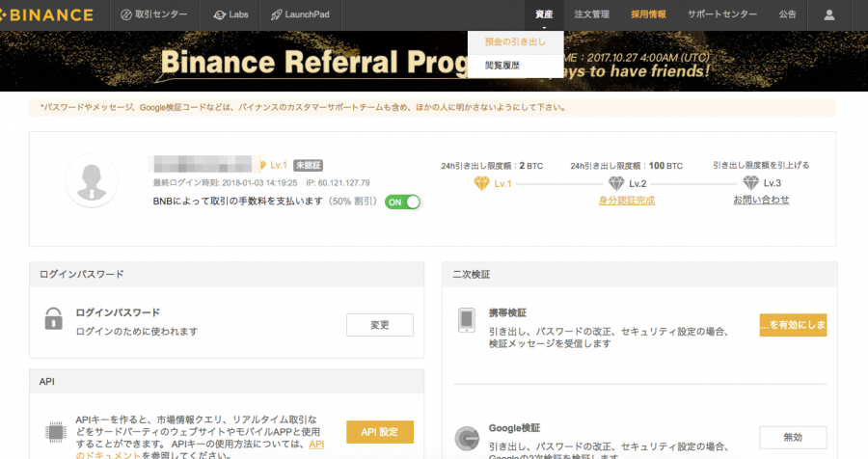Click the 取引センター chart icon
Image resolution: width=868 pixels, height=459 pixels.
click(x=125, y=15)
